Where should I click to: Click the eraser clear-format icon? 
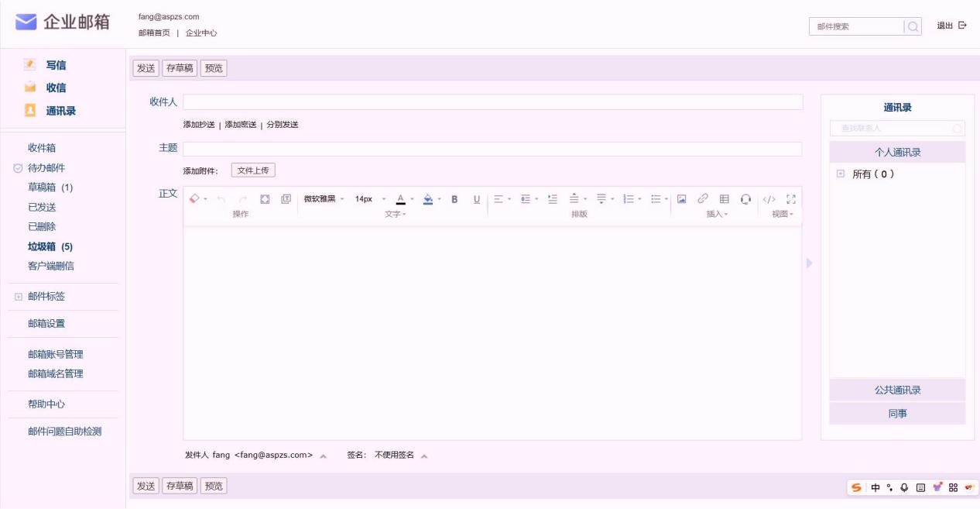[x=195, y=199]
